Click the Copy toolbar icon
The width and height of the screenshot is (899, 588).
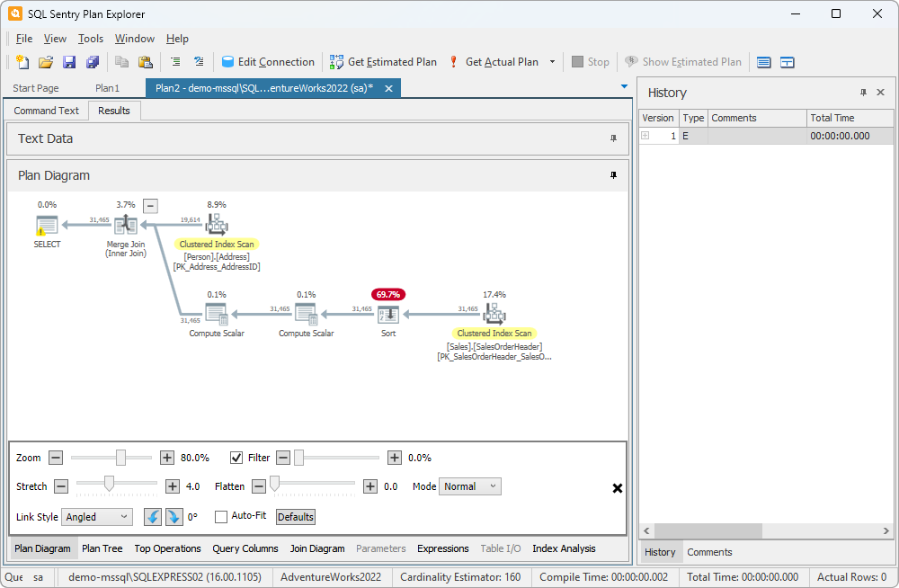point(121,62)
